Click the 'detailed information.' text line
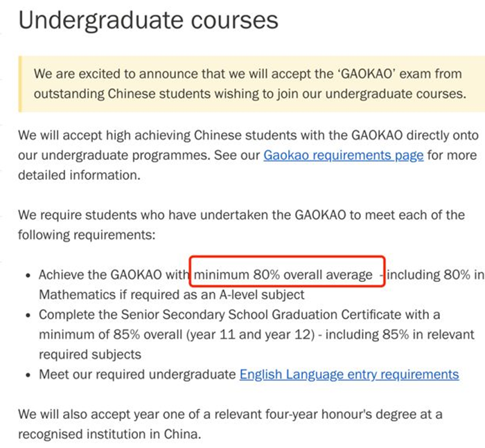485x448 pixels. [x=79, y=175]
